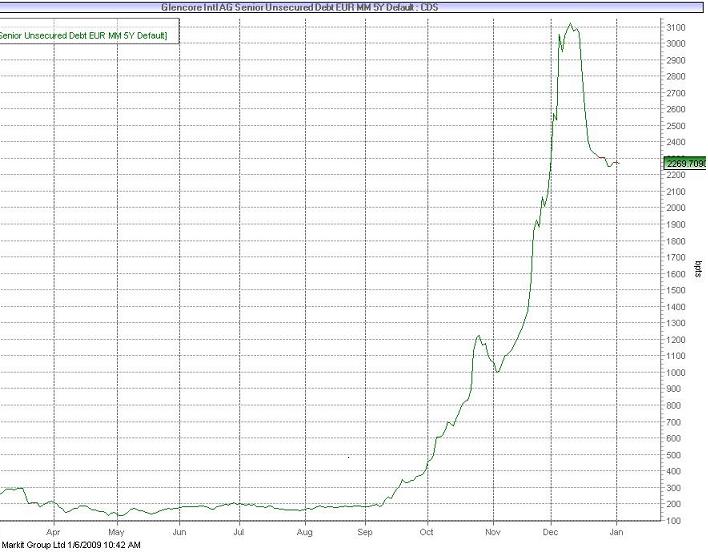
Task: Click the Markit Group Ltd timestamp footer
Action: 71,546
